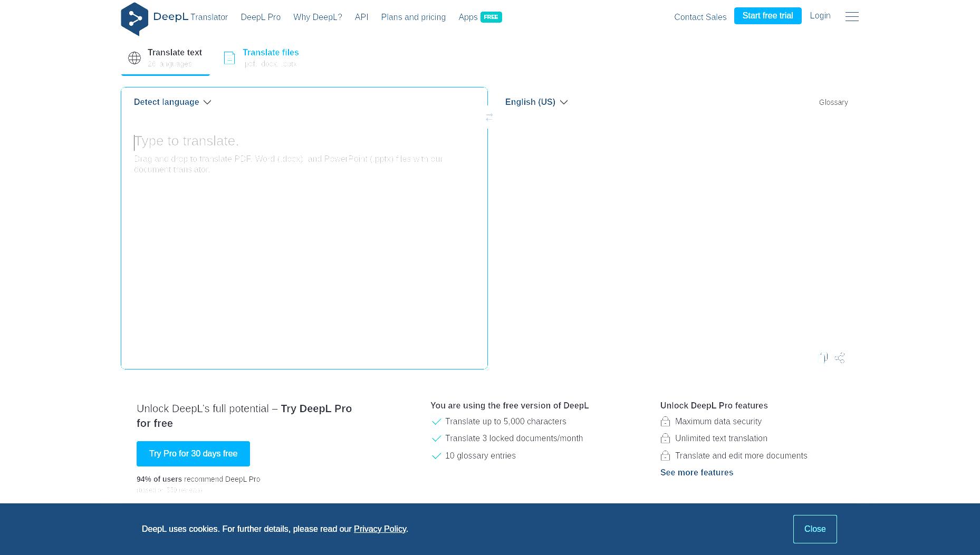Click checkmark beside Translate up to 5,000 characters
Image resolution: width=980 pixels, height=555 pixels.
pos(436,422)
